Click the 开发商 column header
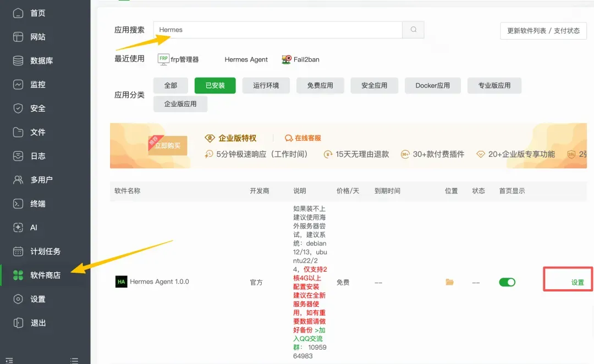594x364 pixels. [x=260, y=190]
